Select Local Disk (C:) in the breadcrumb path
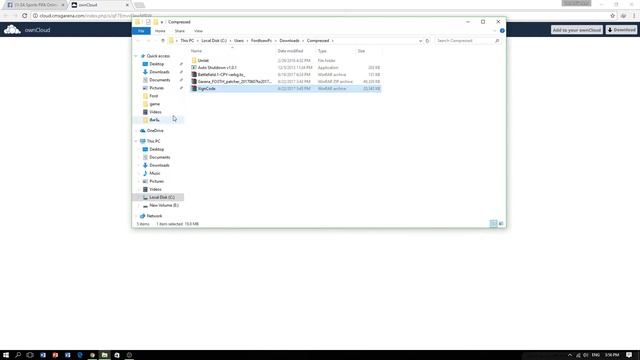This screenshot has height=360, width=640. click(x=214, y=41)
